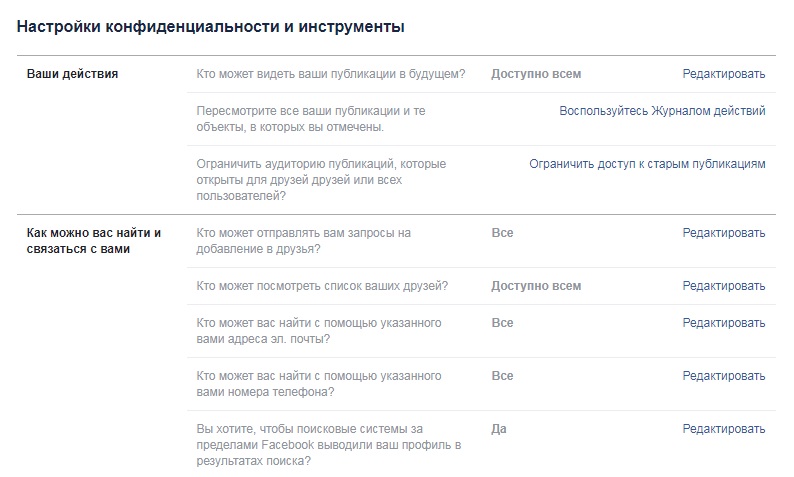794x477 pixels.
Task: Edit phone number lookup setting
Action: click(x=724, y=376)
